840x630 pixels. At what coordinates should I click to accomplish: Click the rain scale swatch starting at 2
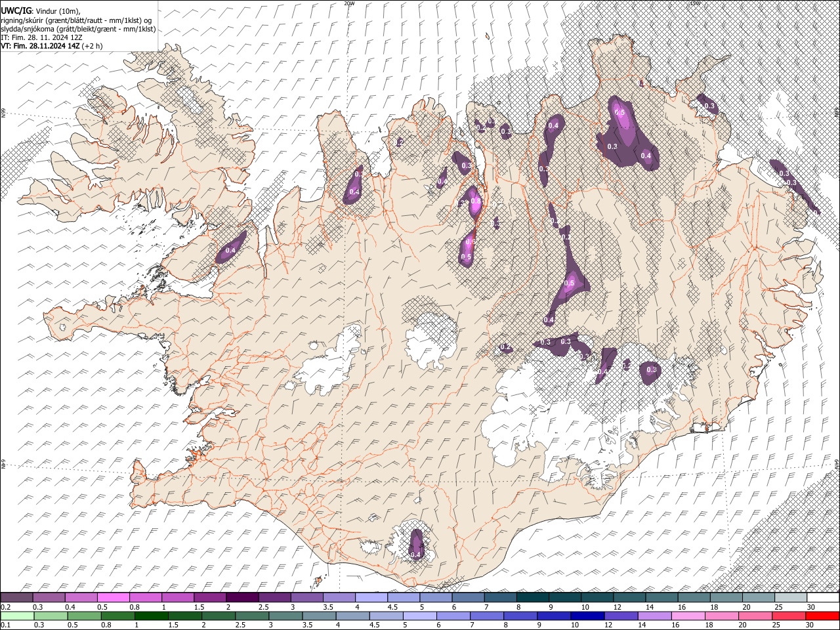(x=219, y=616)
